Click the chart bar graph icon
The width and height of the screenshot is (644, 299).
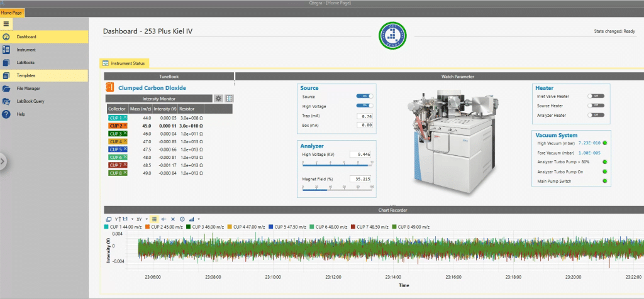[x=192, y=219]
